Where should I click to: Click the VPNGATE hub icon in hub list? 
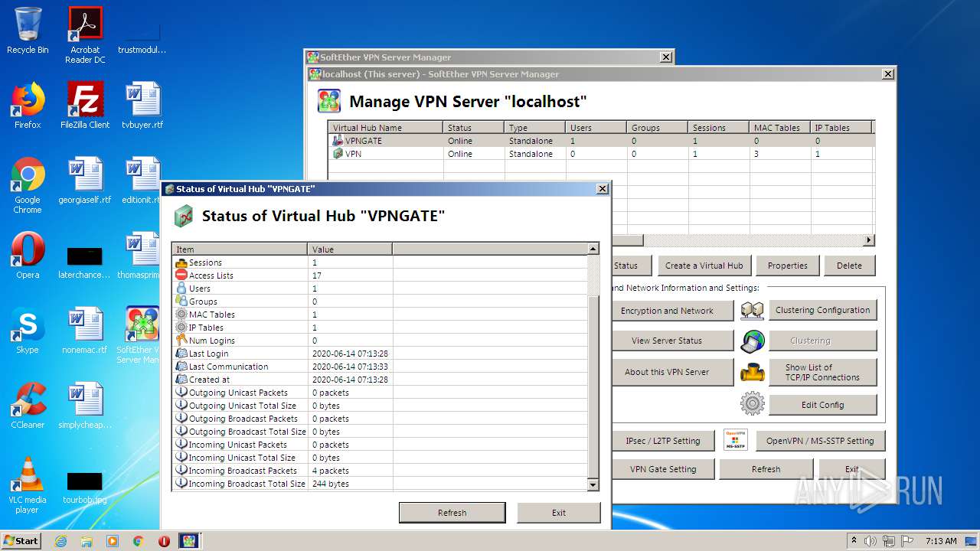coord(338,141)
